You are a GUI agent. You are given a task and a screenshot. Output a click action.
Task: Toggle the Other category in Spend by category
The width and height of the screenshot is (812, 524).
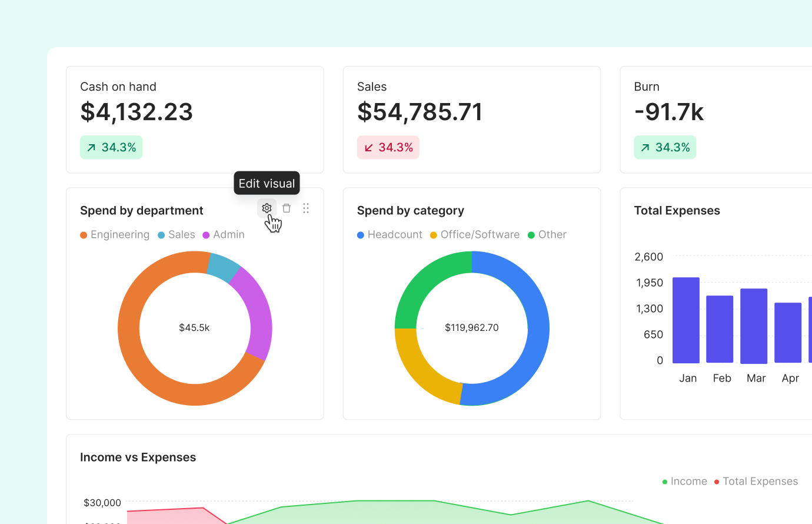(x=547, y=234)
